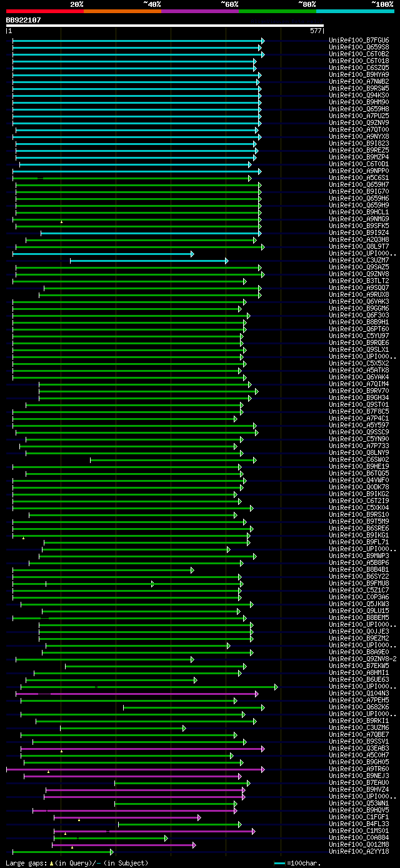
Task: Select label UniRef100_Q9ZNV9
Action: click(359, 123)
